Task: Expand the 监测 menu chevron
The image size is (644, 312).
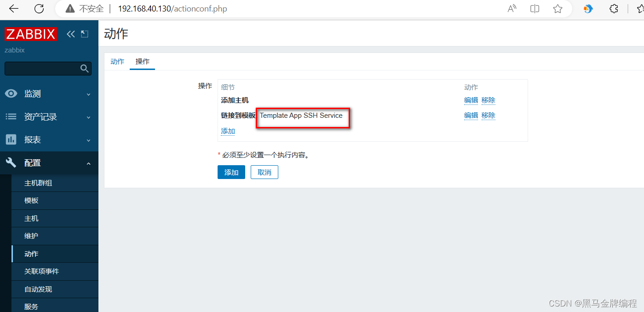Action: tap(88, 94)
